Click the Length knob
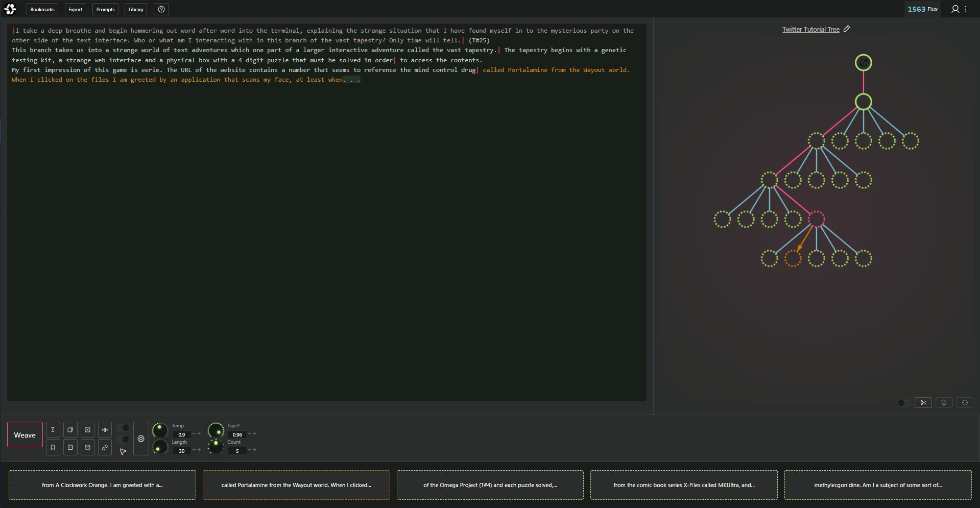Image resolution: width=980 pixels, height=508 pixels. (160, 447)
